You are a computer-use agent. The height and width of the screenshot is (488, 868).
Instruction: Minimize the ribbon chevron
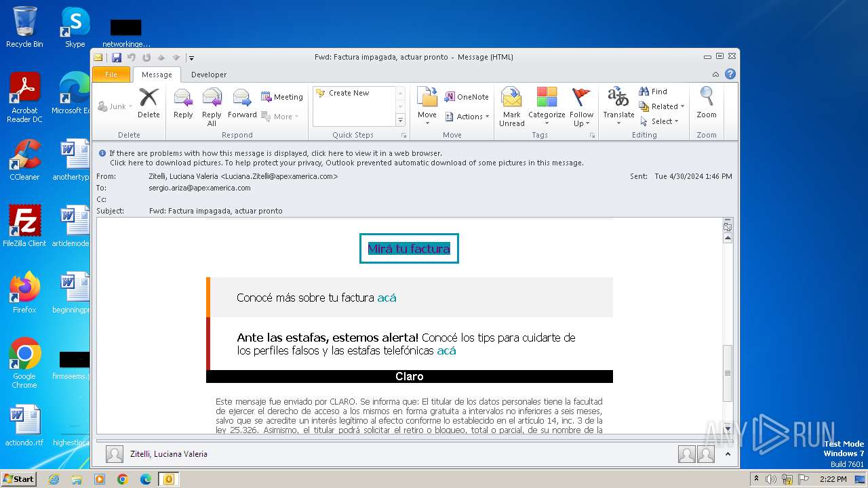[715, 75]
